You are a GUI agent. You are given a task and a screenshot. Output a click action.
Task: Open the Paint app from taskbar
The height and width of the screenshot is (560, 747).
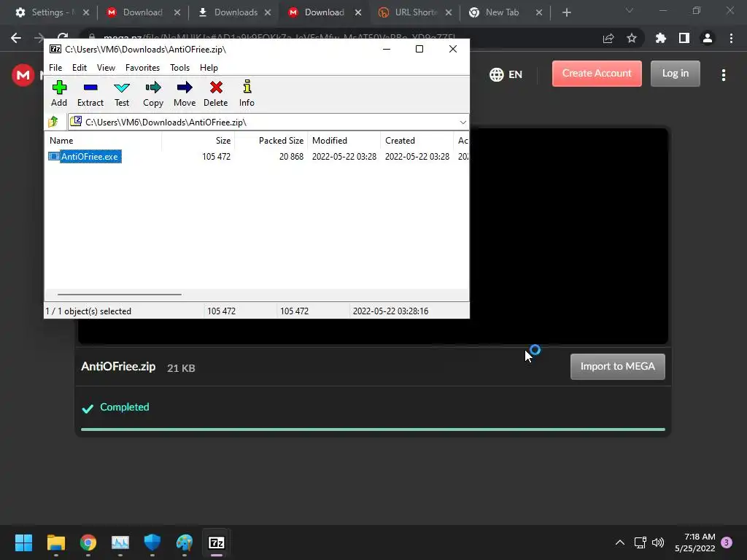click(x=185, y=542)
